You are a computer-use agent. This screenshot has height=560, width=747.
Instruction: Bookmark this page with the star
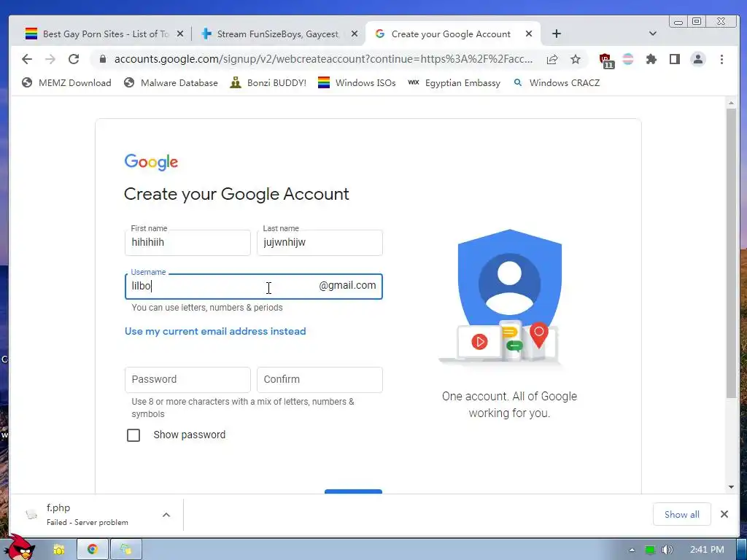click(x=576, y=59)
